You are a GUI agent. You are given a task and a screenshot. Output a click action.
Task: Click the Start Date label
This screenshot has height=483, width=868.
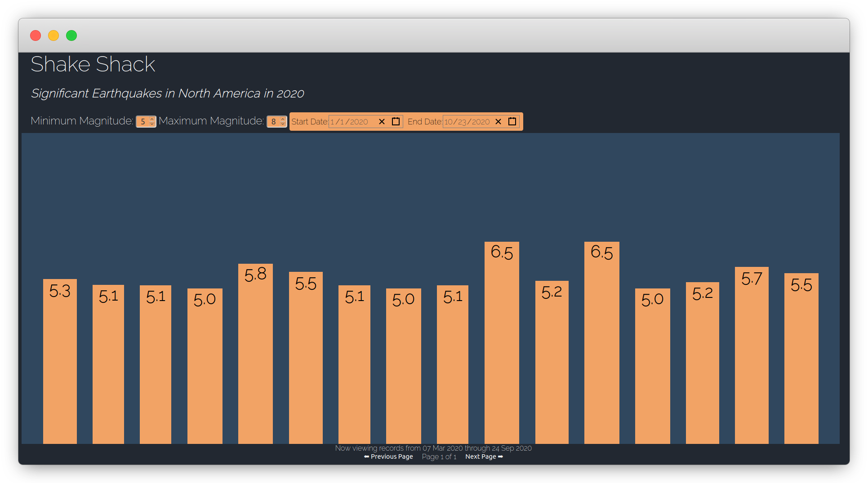pyautogui.click(x=309, y=122)
